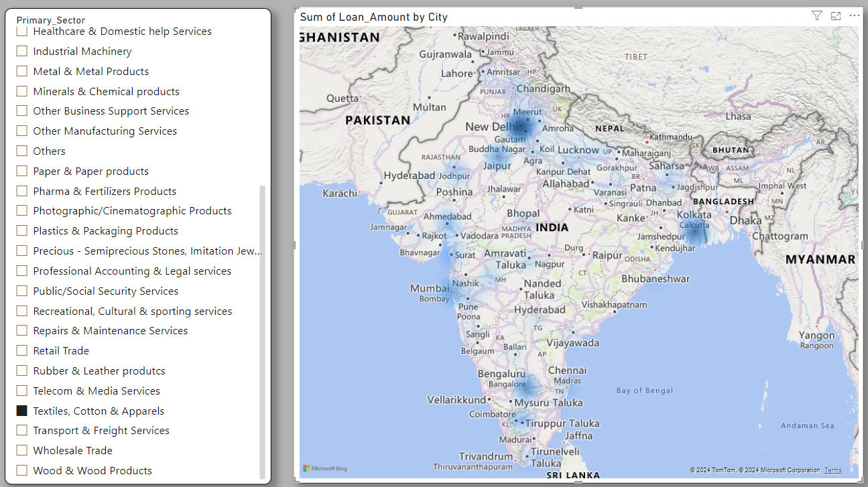Screen dimensions: 868x487
Task: Click the Dhaka label on the map
Action: point(745,220)
